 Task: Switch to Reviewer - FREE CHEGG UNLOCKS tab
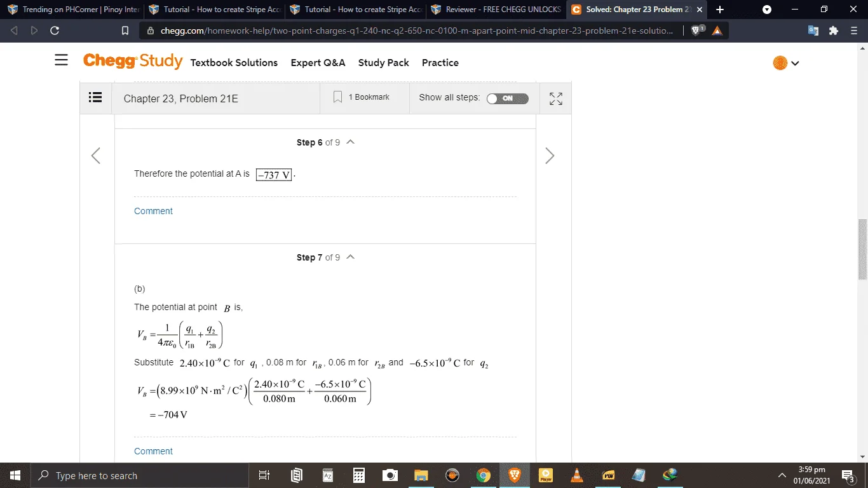(498, 10)
